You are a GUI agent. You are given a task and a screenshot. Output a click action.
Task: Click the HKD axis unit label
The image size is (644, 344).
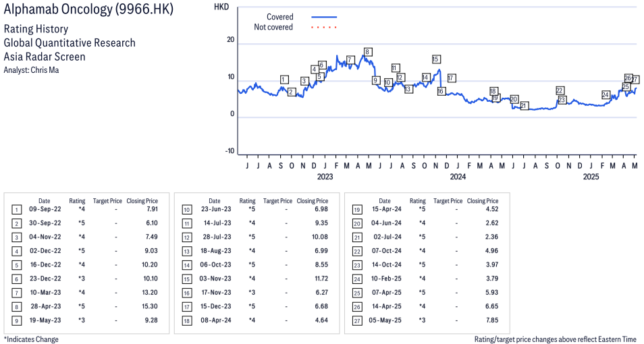point(221,7)
